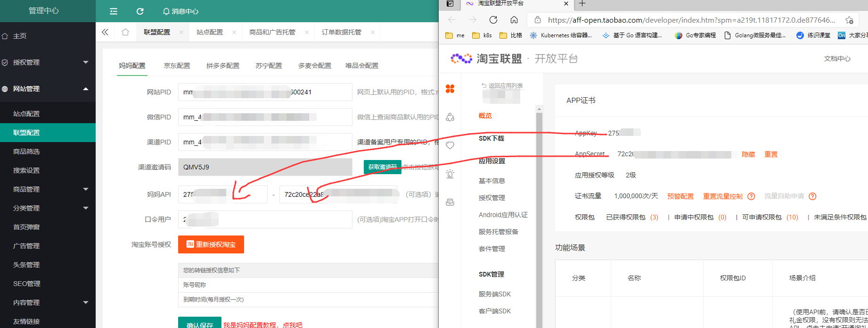The height and width of the screenshot is (328, 868).
Task: Click the 淘宝联盟 logo
Action: (x=486, y=59)
